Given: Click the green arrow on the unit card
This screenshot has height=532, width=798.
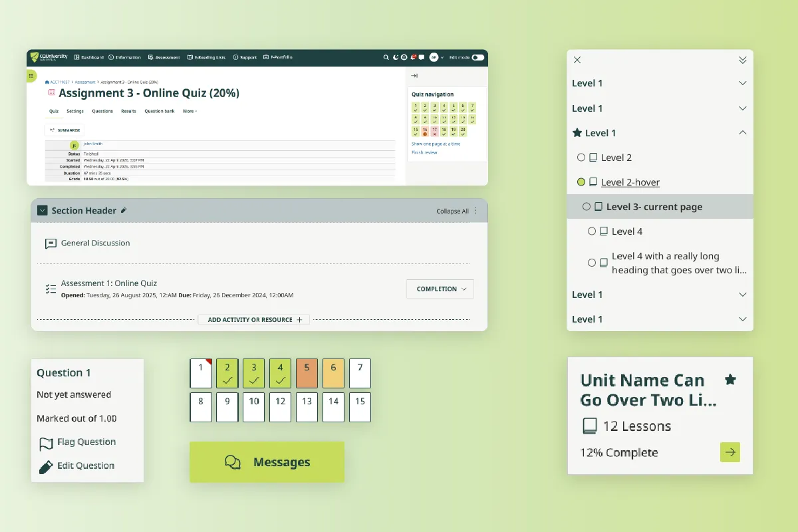Looking at the screenshot, I should point(730,452).
